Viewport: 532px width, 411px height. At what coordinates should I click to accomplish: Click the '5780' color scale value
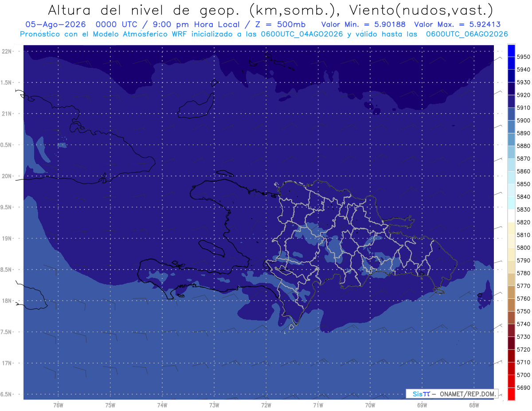click(523, 273)
